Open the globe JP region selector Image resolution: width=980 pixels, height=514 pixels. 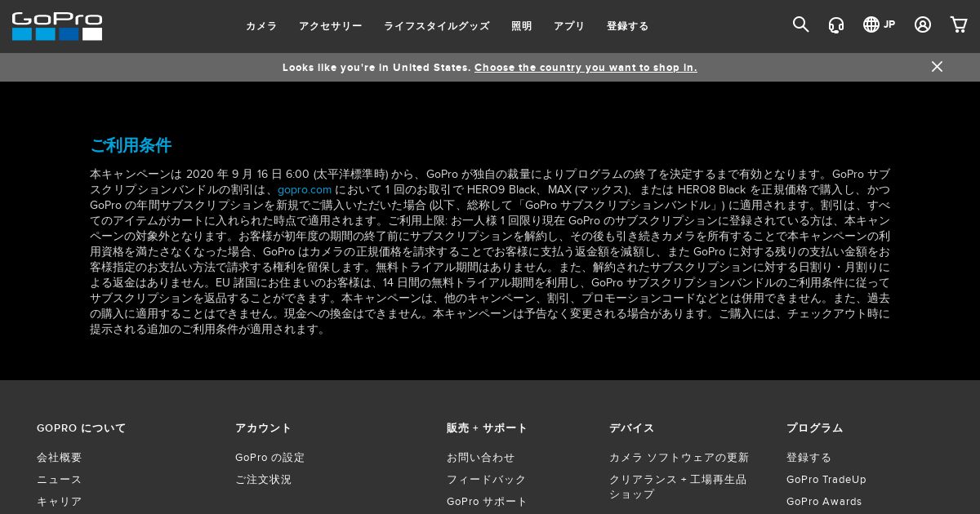pos(880,24)
